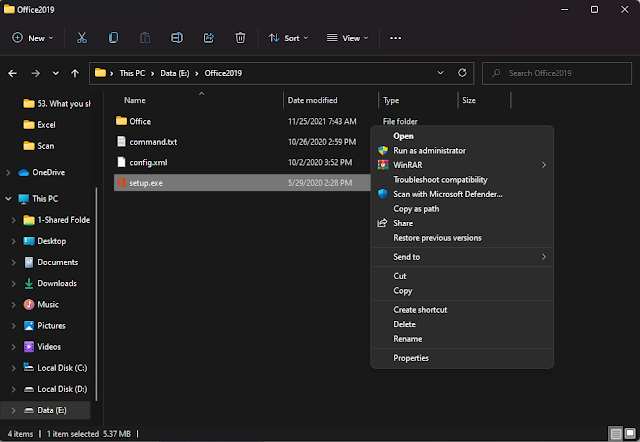Select the setup.exe Office icon

click(x=121, y=182)
